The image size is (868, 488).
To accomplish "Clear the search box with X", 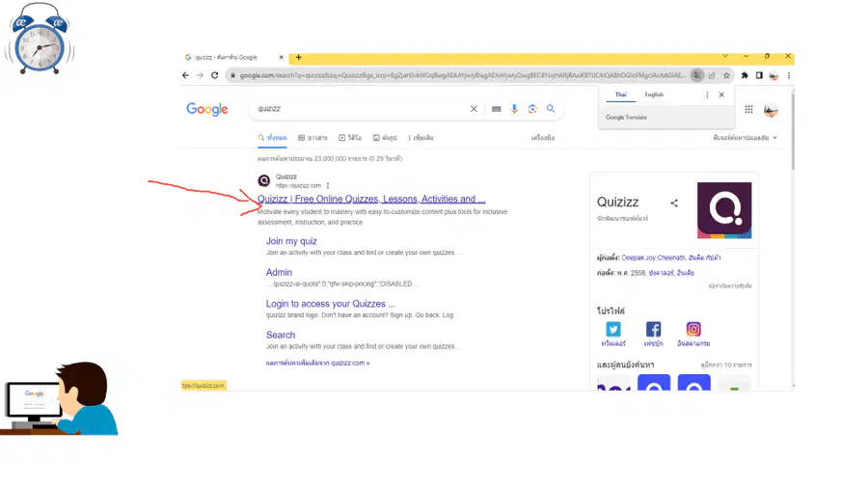I will (474, 109).
